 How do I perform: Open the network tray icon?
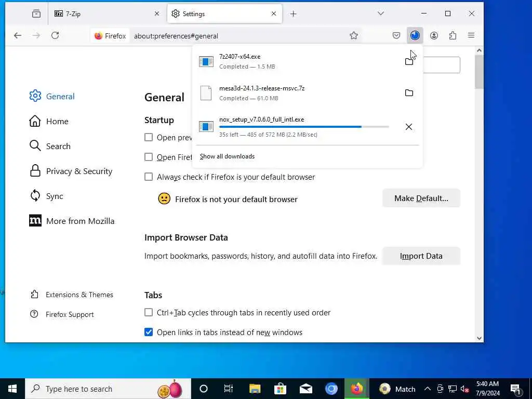click(453, 389)
